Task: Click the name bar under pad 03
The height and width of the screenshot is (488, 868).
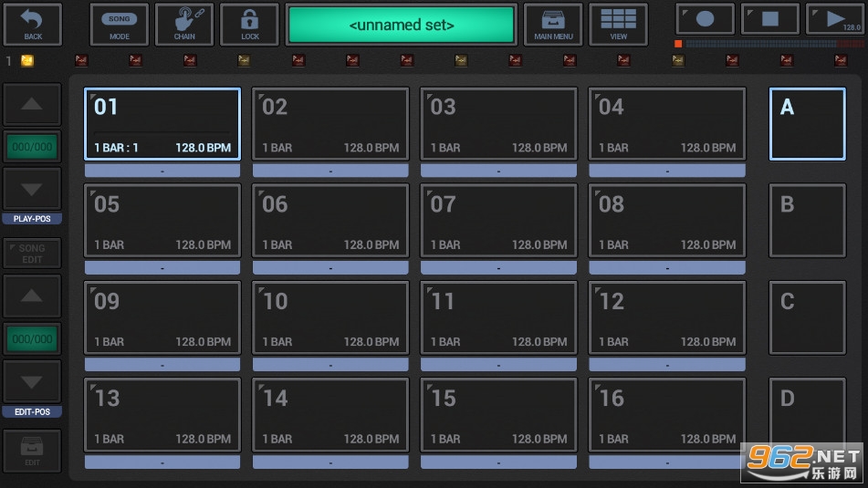Action: [498, 171]
